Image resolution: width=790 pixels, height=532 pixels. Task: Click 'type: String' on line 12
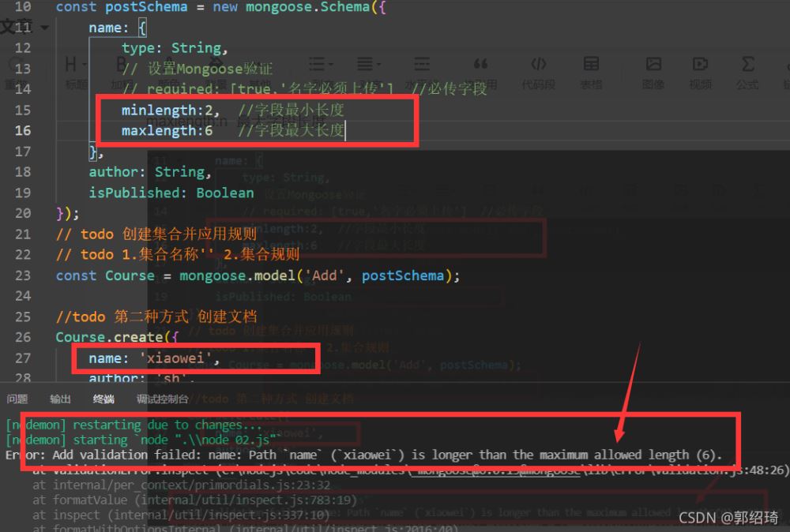[171, 48]
